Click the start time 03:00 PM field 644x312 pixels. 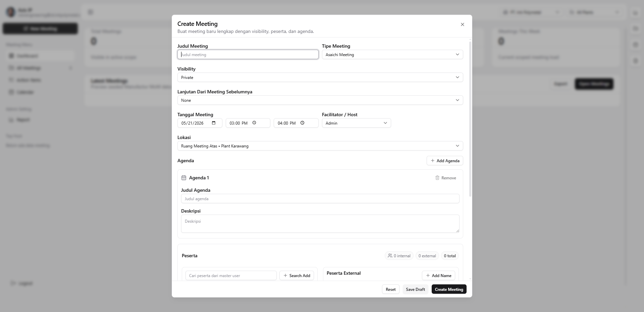pos(248,123)
